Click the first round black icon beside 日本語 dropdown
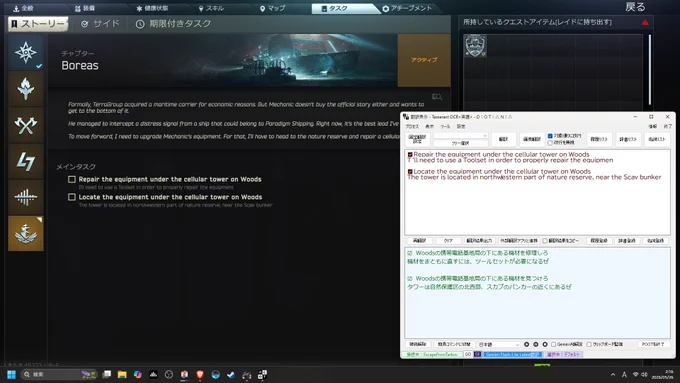This screenshot has height=383, width=680. 526,344
